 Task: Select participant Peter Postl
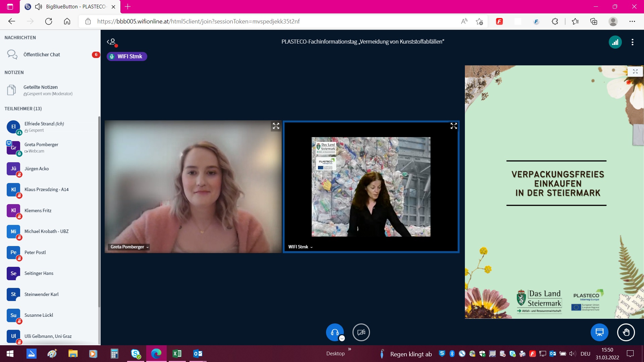tap(50, 252)
